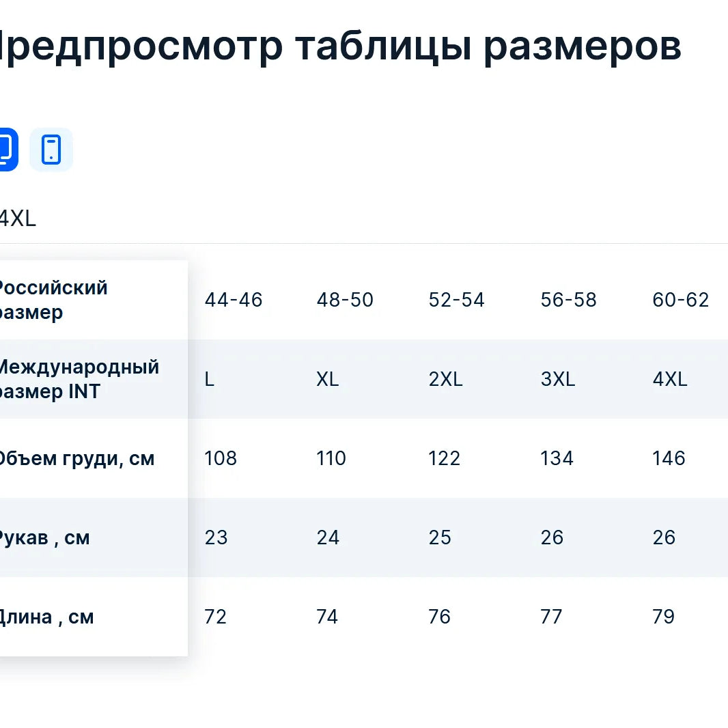The width and height of the screenshot is (728, 728).
Task: Select the 4XL tab above the table
Action: point(18,219)
